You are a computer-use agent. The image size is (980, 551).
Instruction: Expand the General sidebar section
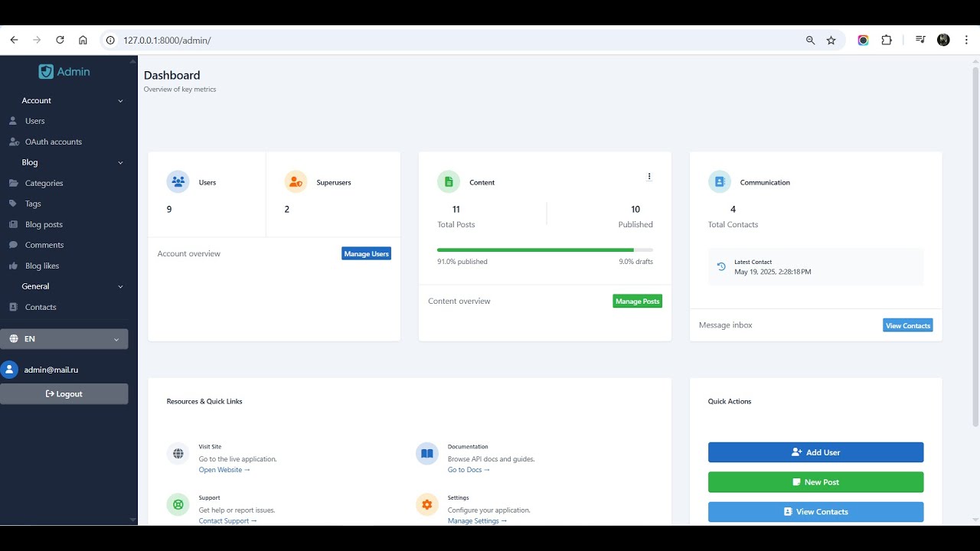(x=120, y=286)
